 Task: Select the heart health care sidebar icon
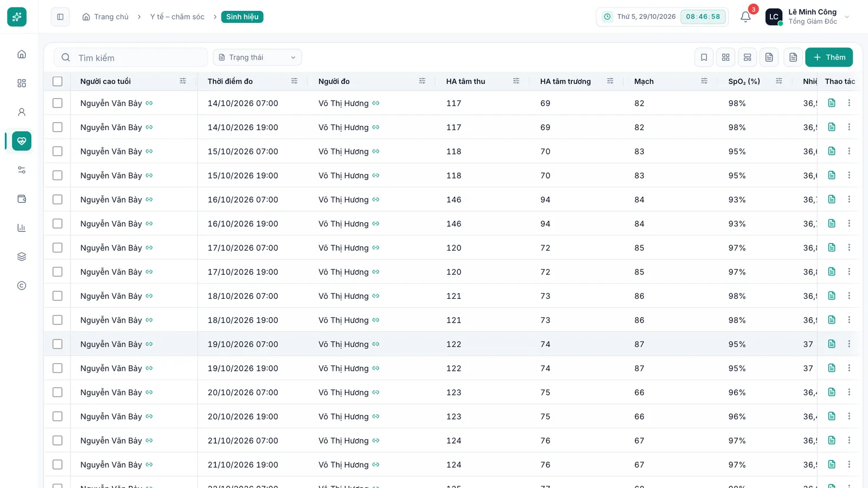22,141
